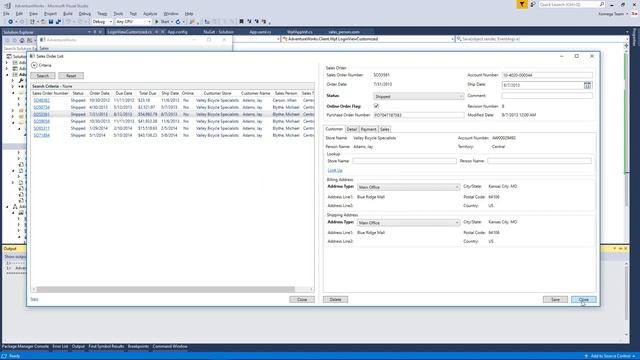This screenshot has width=640, height=360.
Task: Click the Visual Studio logo icon
Action: 7,6
